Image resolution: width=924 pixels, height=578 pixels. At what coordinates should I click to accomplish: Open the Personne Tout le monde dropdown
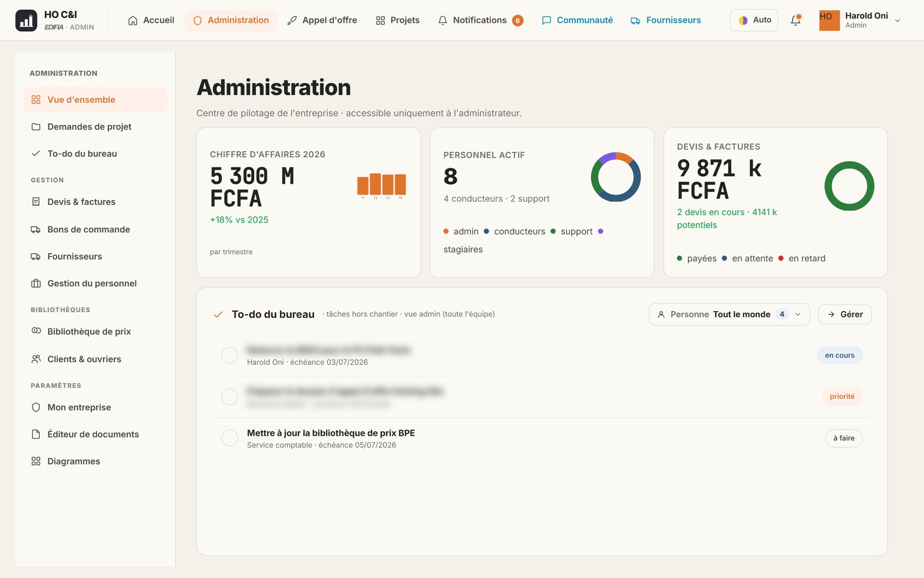pyautogui.click(x=729, y=314)
